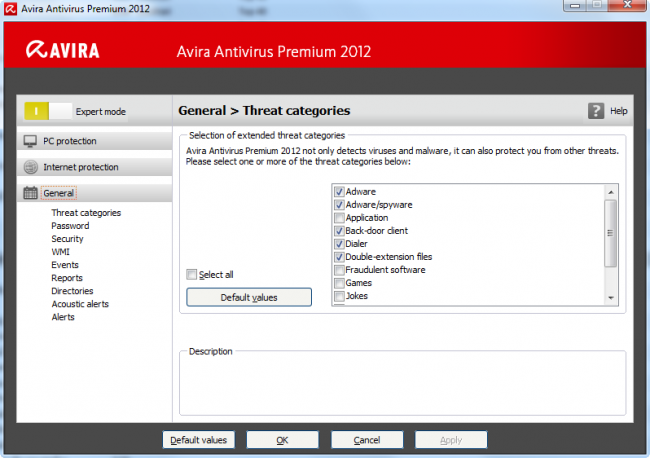Enable the Application threat category checkbox
The height and width of the screenshot is (458, 650).
click(x=340, y=217)
